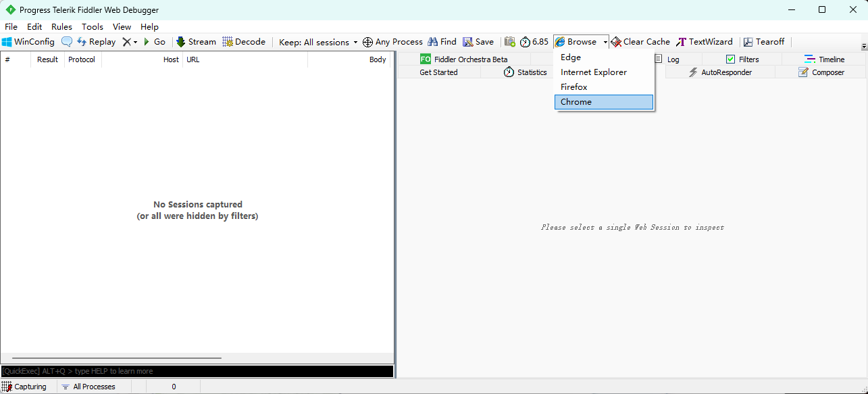Viewport: 868px width, 394px height.
Task: Click the Browse toolbar button
Action: [576, 42]
